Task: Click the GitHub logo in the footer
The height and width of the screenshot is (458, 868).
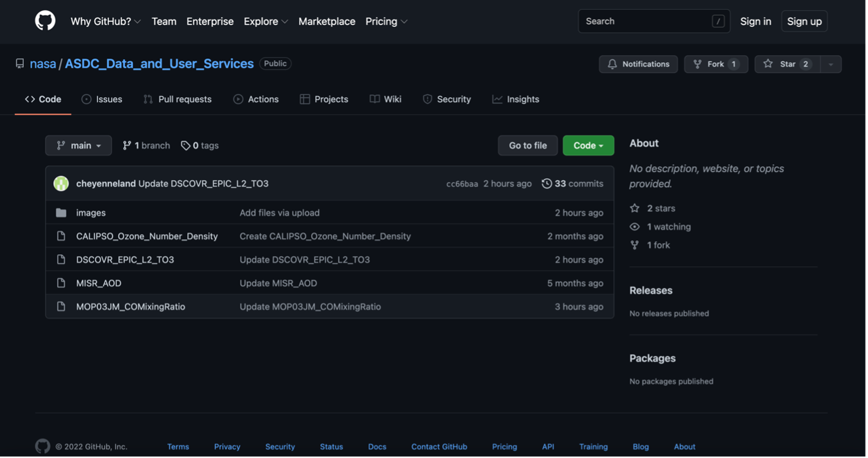Action: [43, 446]
